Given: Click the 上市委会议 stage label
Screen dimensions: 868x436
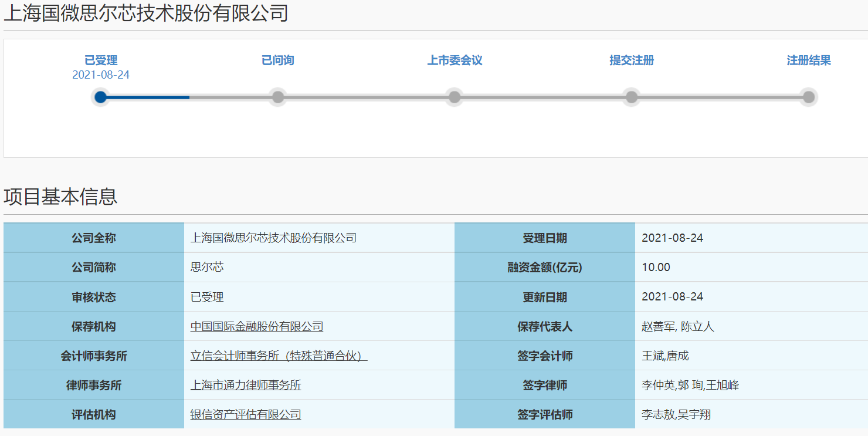Looking at the screenshot, I should 455,60.
